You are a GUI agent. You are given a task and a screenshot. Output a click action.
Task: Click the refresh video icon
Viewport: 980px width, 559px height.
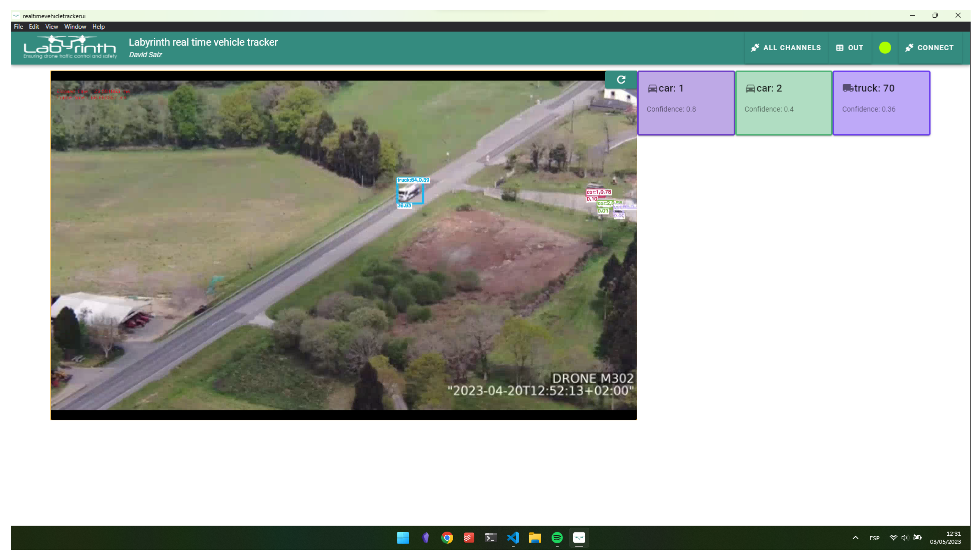pos(620,79)
